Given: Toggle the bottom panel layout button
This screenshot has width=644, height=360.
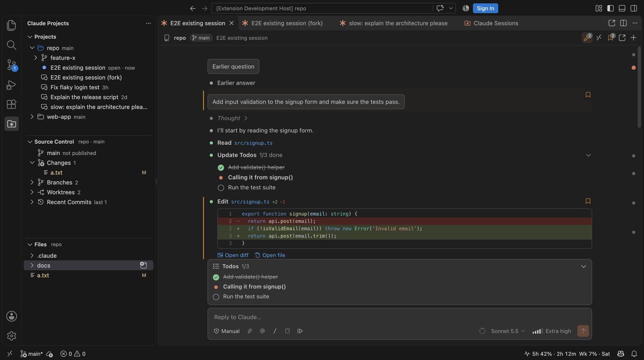Looking at the screenshot, I should 622,8.
